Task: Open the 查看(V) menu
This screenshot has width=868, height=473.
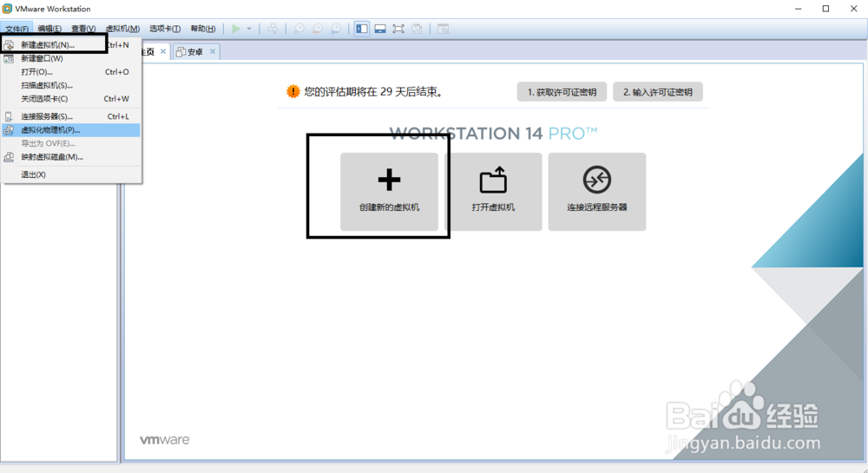Action: (x=83, y=29)
